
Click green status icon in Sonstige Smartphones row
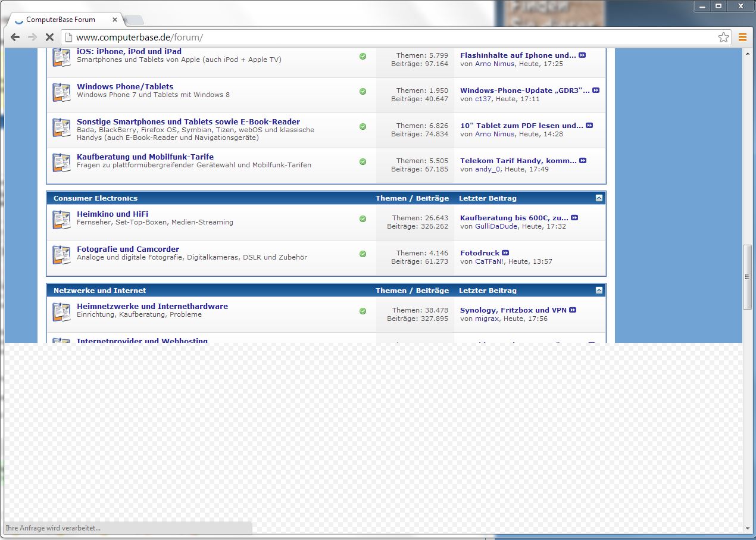click(x=363, y=126)
